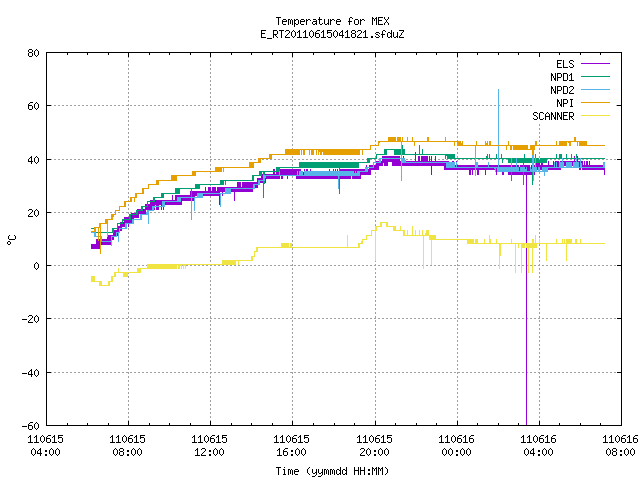Click the x-axis tick 110616 08:00
Screen dimensions: 640x480
pos(620,446)
